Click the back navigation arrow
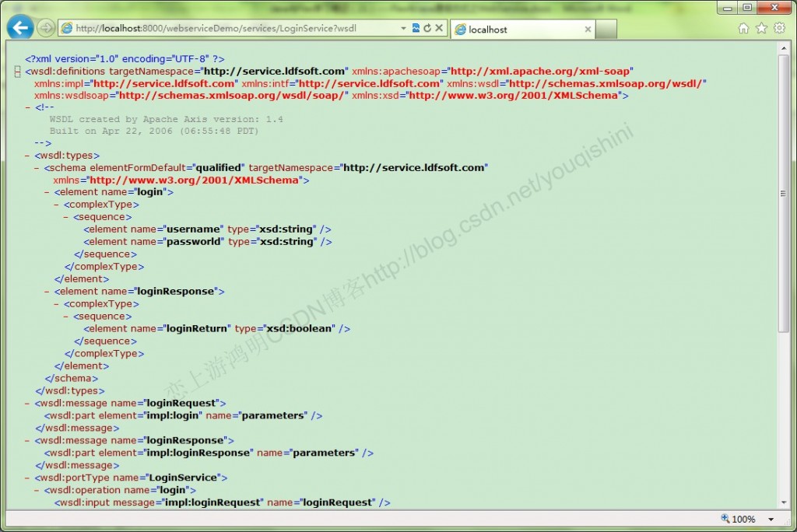The width and height of the screenshot is (797, 532). coord(19,26)
